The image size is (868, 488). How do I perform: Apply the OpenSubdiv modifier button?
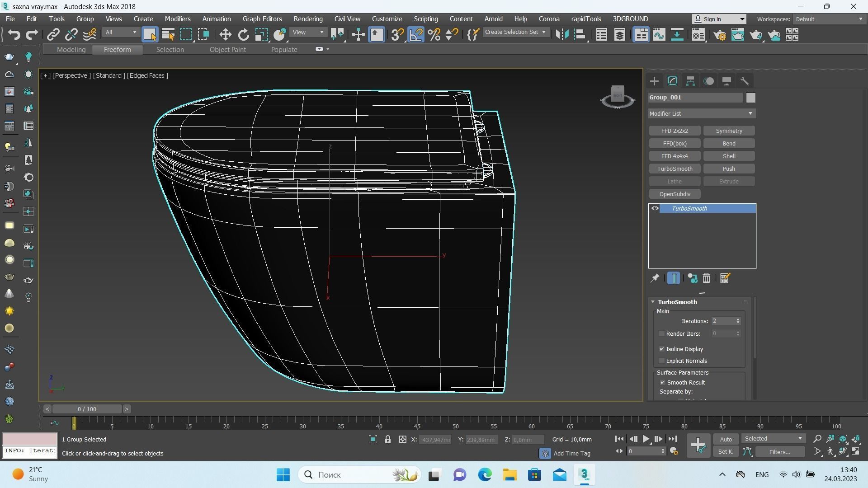(x=675, y=194)
